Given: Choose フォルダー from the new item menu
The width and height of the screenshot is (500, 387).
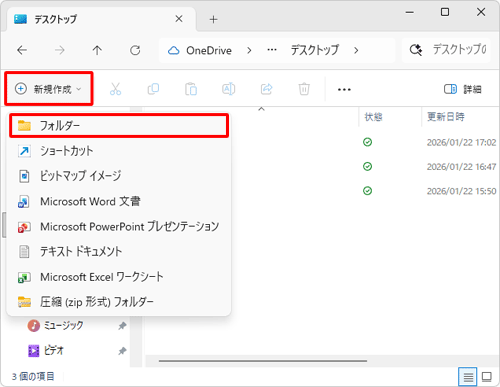Looking at the screenshot, I should tap(119, 126).
